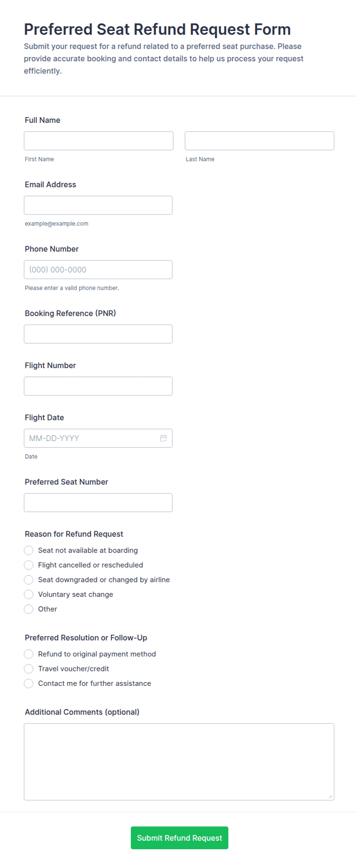Select "Seat downgraded or changed by airline"
Image resolution: width=355 pixels, height=868 pixels.
click(29, 580)
